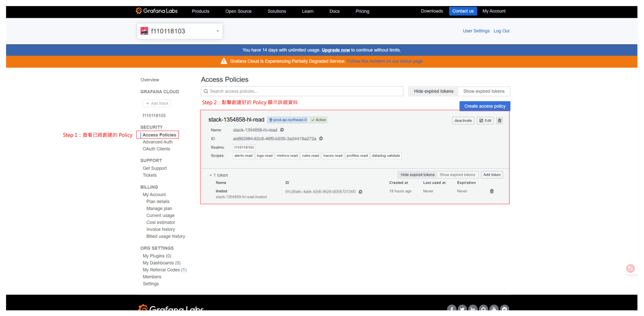Image resolution: width=644 pixels, height=316 pixels.
Task: Copy the access policy ID
Action: [x=321, y=138]
